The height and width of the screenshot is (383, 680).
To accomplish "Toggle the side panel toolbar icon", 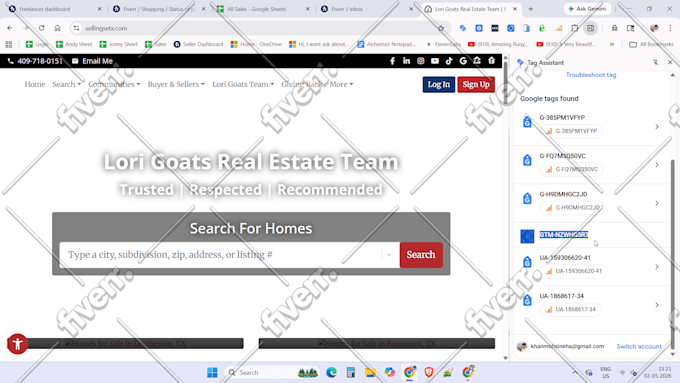I will (x=591, y=28).
